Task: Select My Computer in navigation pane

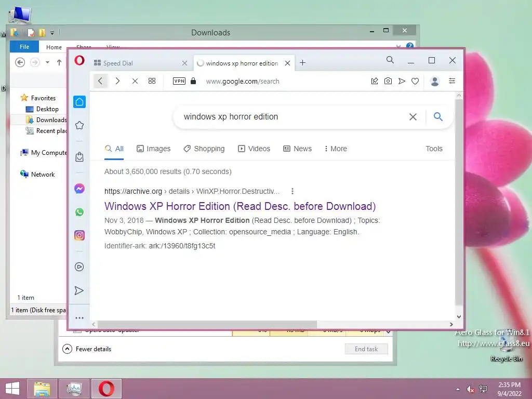Action: click(x=44, y=153)
